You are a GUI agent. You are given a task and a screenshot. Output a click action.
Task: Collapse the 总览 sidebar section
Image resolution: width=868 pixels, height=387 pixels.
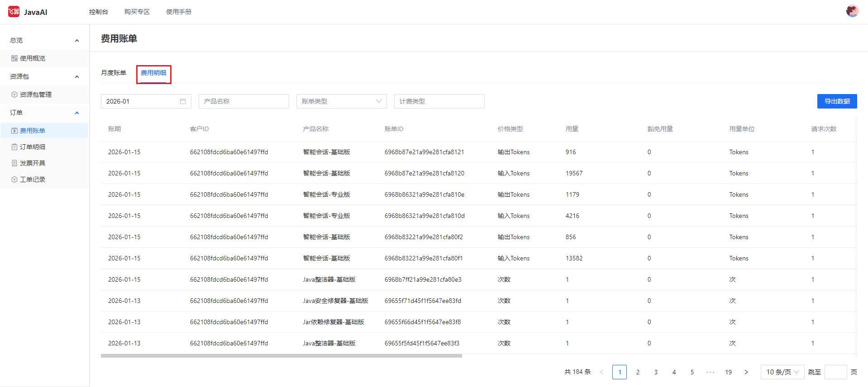point(77,41)
